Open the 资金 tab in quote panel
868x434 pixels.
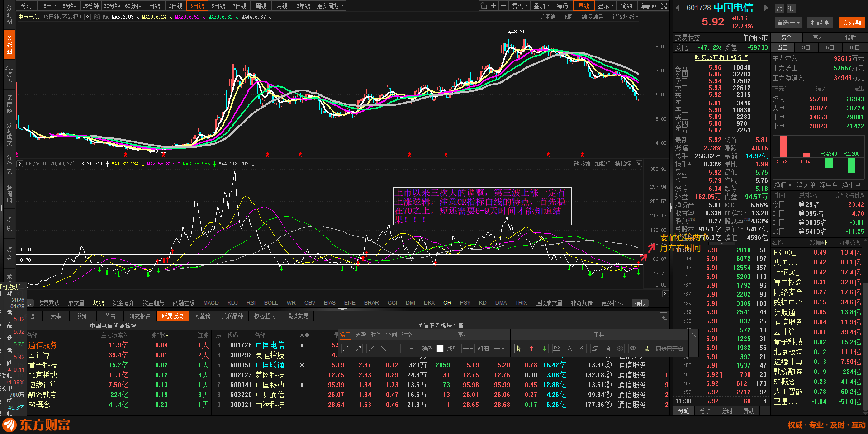click(x=786, y=38)
